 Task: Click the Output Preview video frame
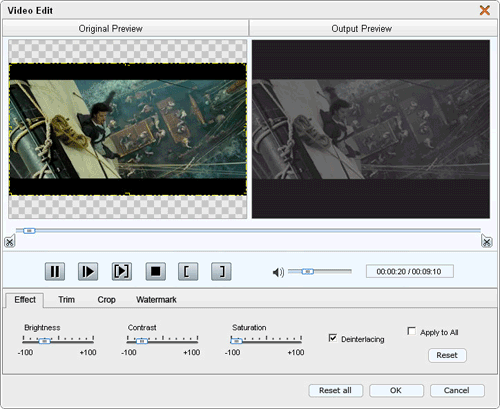(x=371, y=129)
